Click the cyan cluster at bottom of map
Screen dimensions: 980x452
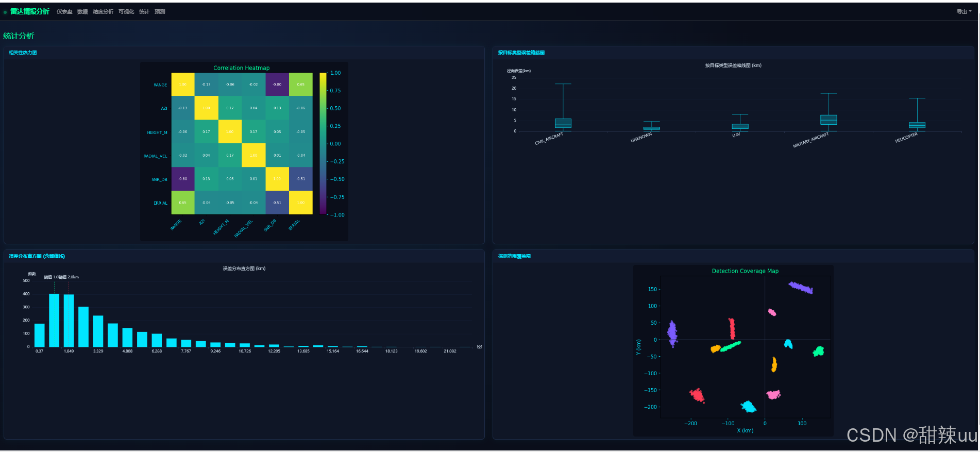click(x=749, y=407)
